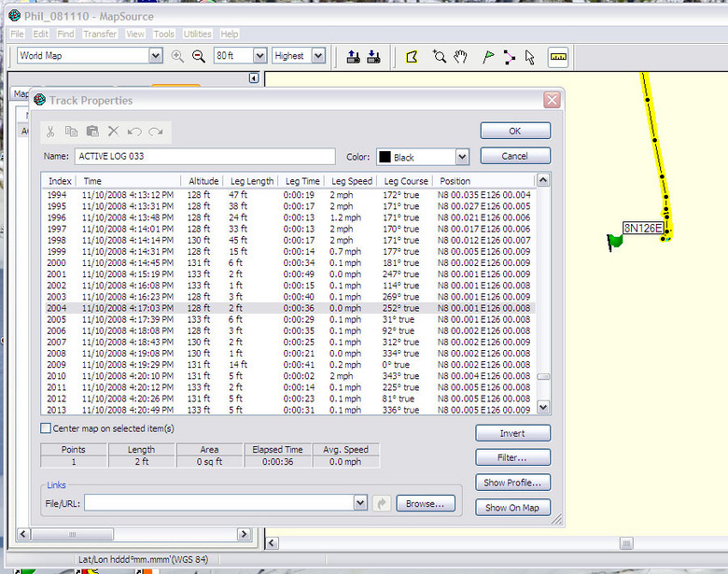728x574 pixels.
Task: Open the Find menu
Action: pos(65,34)
